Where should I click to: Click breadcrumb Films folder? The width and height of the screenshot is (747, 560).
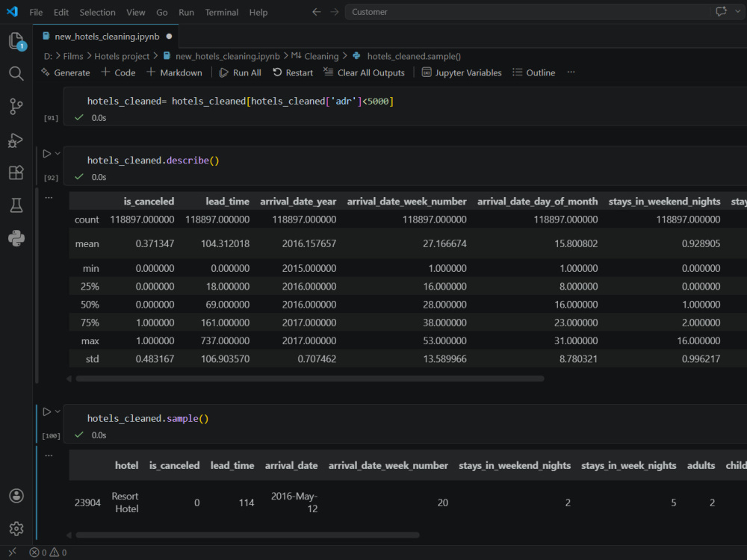coord(73,56)
